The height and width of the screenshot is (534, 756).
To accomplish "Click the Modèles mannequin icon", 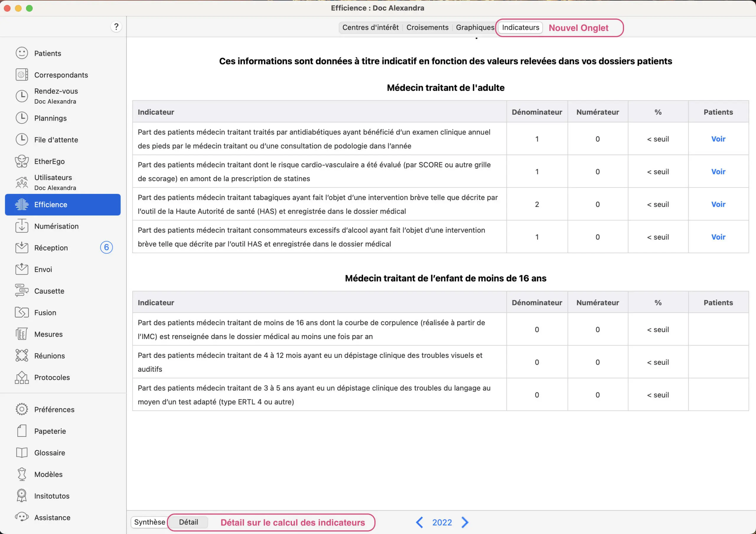I will (22, 474).
